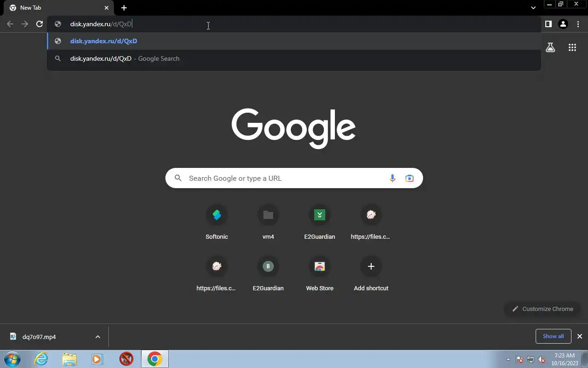Toggle the Chrome side panel
588x368 pixels.
coord(548,24)
